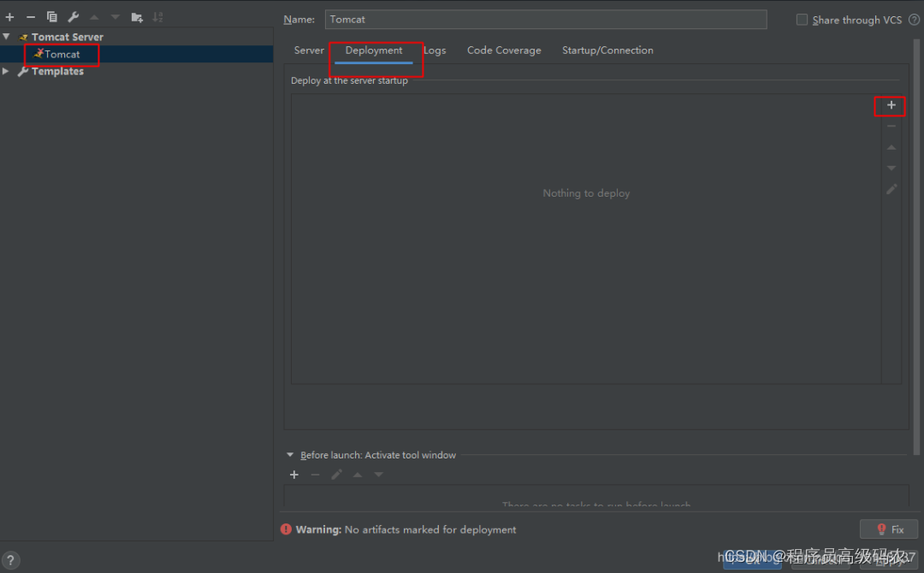This screenshot has width=924, height=573.
Task: Click 'Deploy at the server startup' label
Action: click(349, 80)
